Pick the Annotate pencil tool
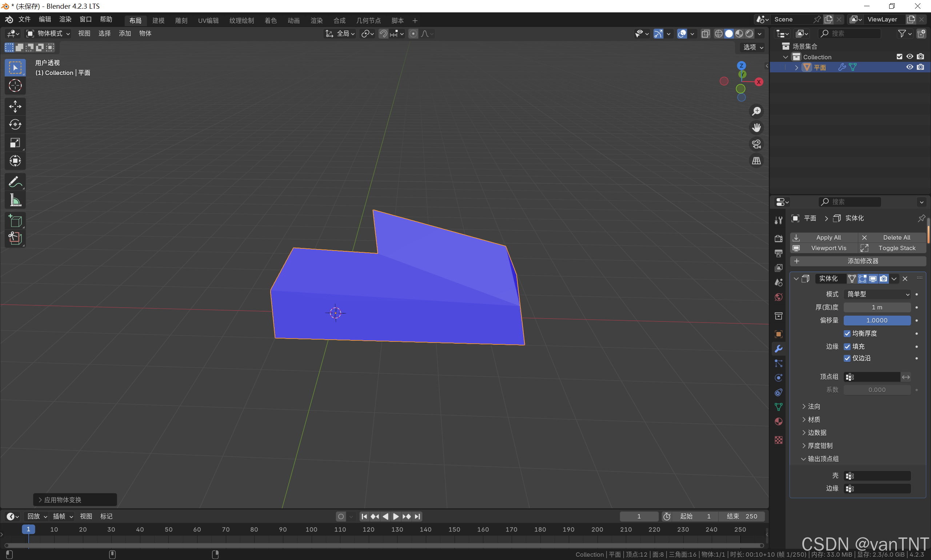The image size is (931, 560). click(15, 182)
